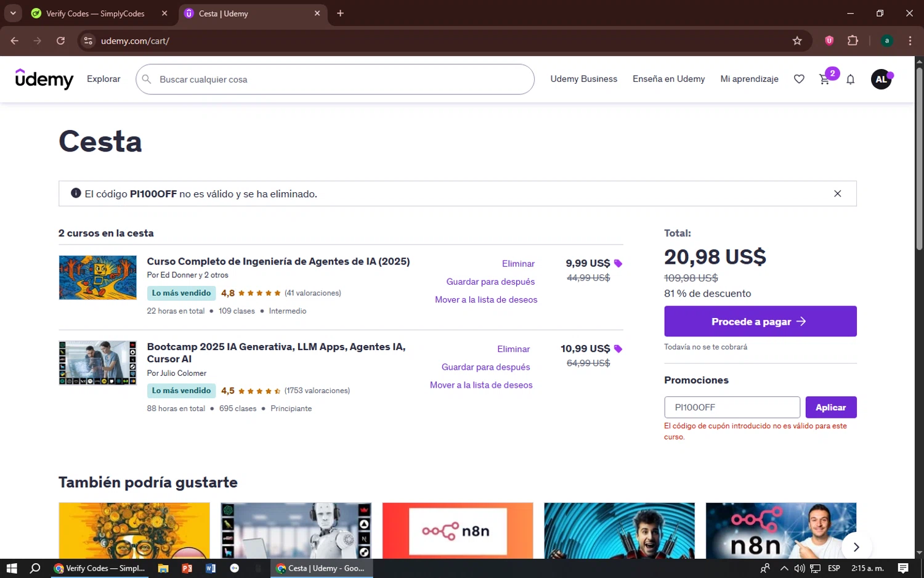This screenshot has height=578, width=924.
Task: Expand the tab search dropdown
Action: [12, 13]
